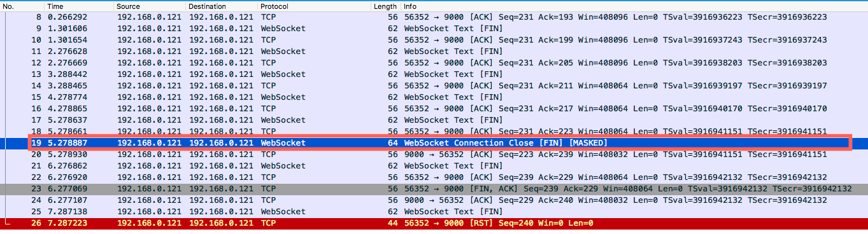The image size is (868, 234).
Task: Sort by the Destination column header
Action: click(x=222, y=6)
